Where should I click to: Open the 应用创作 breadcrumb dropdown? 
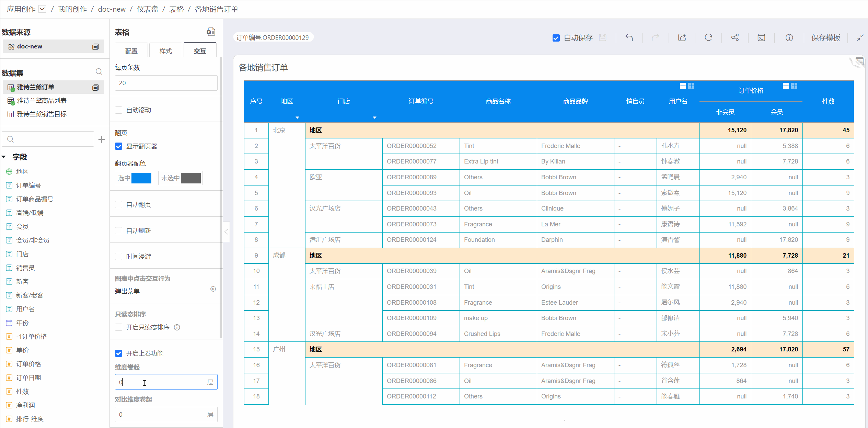coord(42,9)
